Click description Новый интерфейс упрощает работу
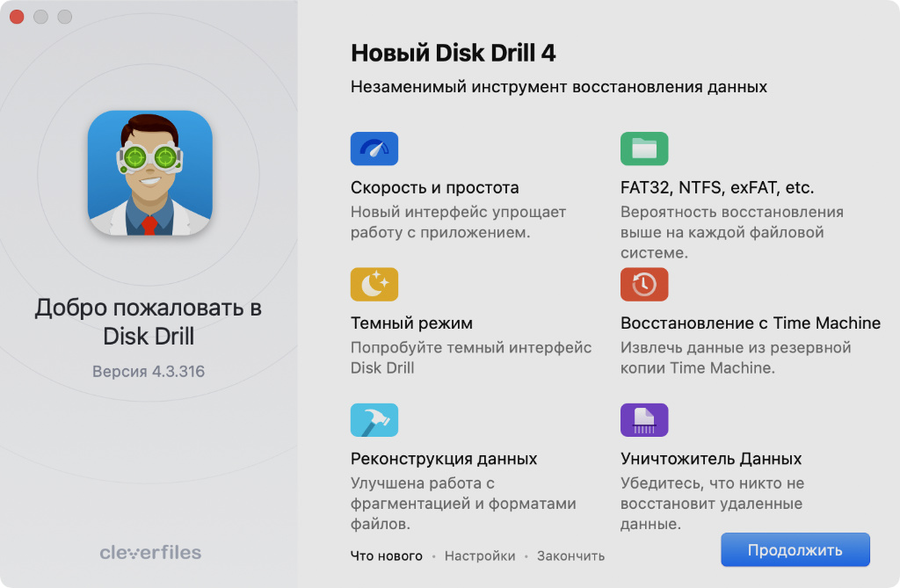 coord(458,222)
